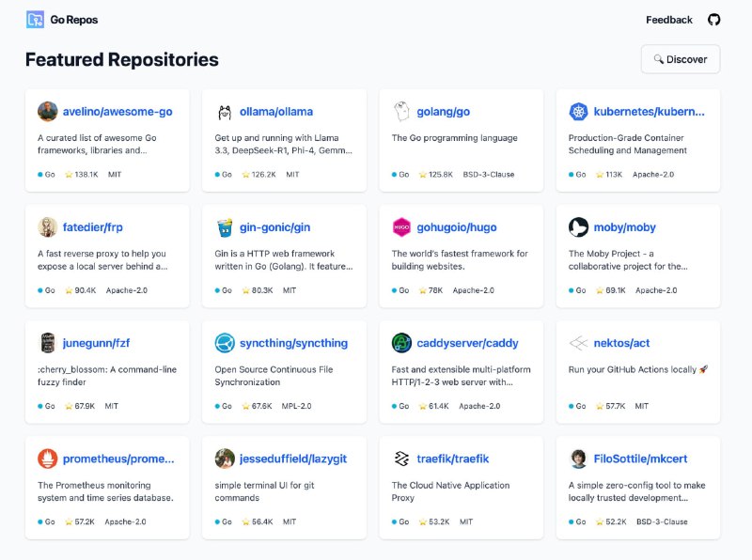752x560 pixels.
Task: Click the avelino/awesome-go avatar
Action: pyautogui.click(x=48, y=112)
